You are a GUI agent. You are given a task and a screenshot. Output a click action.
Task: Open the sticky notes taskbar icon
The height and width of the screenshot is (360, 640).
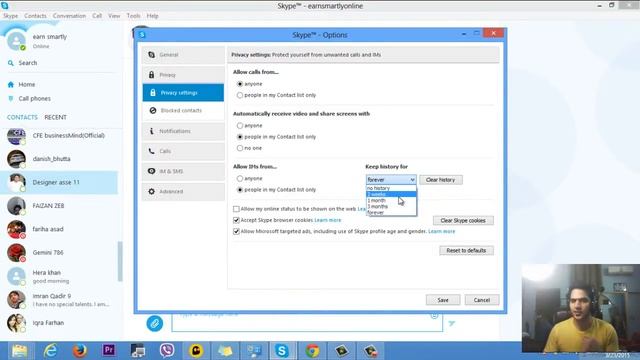tap(225, 351)
